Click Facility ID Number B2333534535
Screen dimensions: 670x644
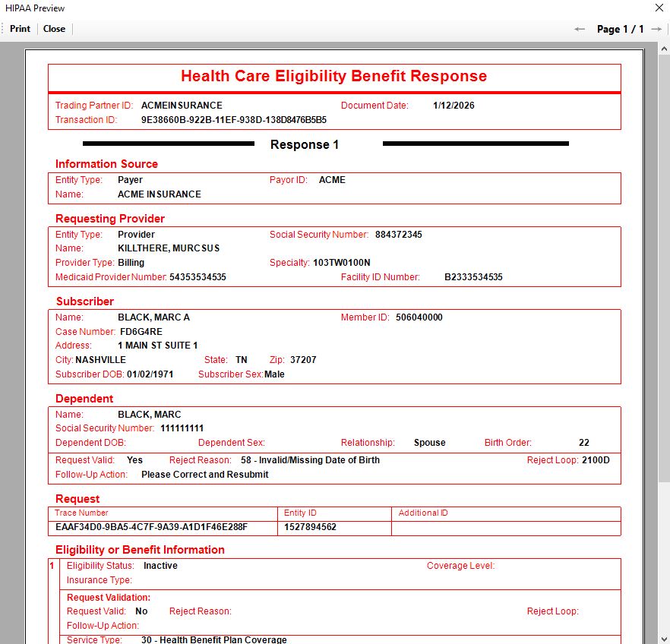[x=473, y=277]
